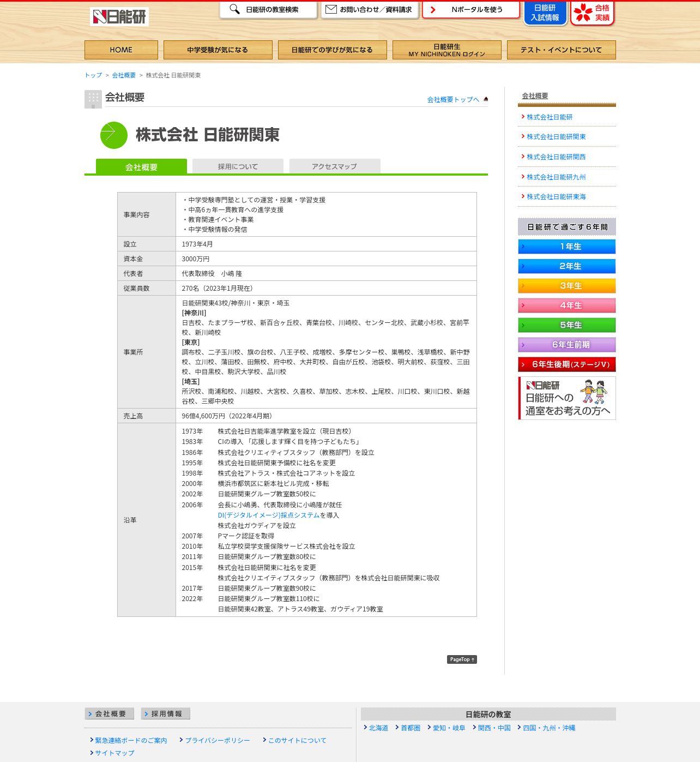Click the purple 6年生前期 button
Image resolution: width=700 pixels, height=762 pixels.
(x=567, y=345)
